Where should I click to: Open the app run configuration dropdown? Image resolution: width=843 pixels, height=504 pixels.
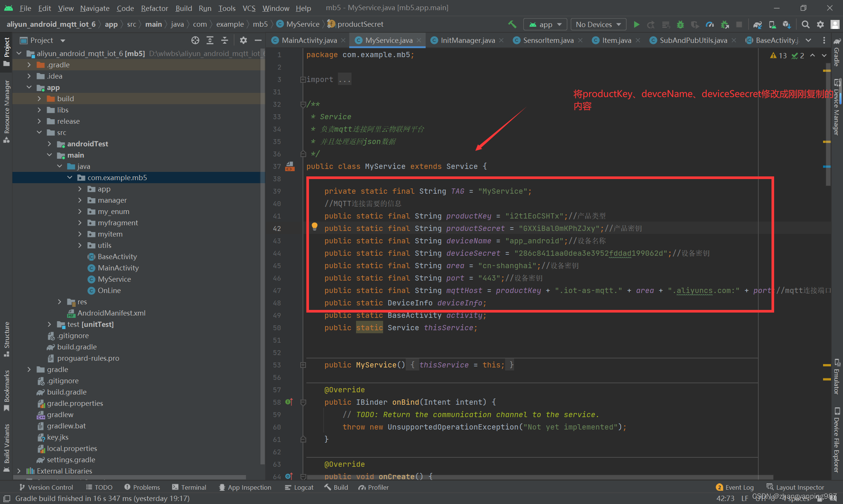tap(545, 24)
